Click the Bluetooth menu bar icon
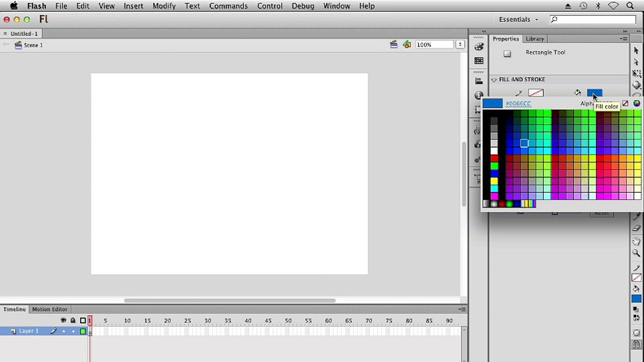The image size is (644, 362). 598,6
